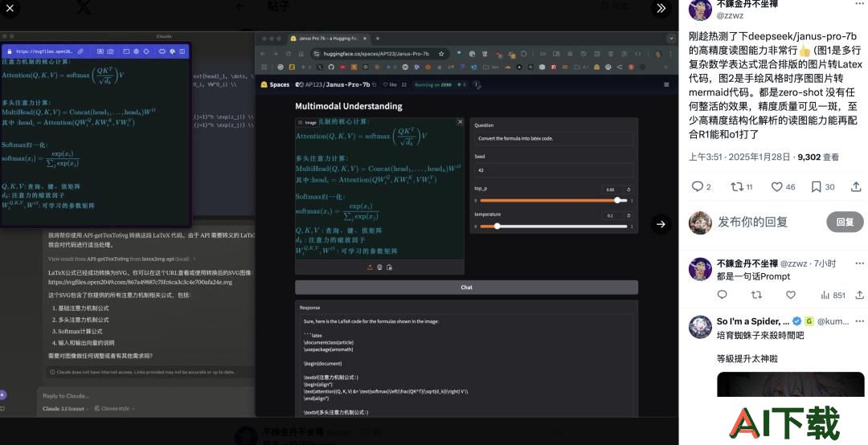Click the Chat button
The width and height of the screenshot is (868, 445).
tap(466, 288)
